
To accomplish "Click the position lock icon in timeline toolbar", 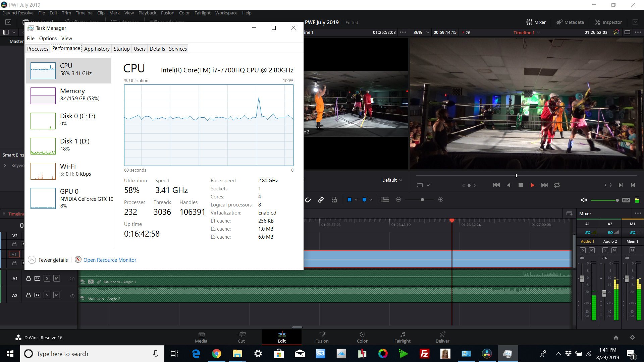I will pyautogui.click(x=334, y=200).
